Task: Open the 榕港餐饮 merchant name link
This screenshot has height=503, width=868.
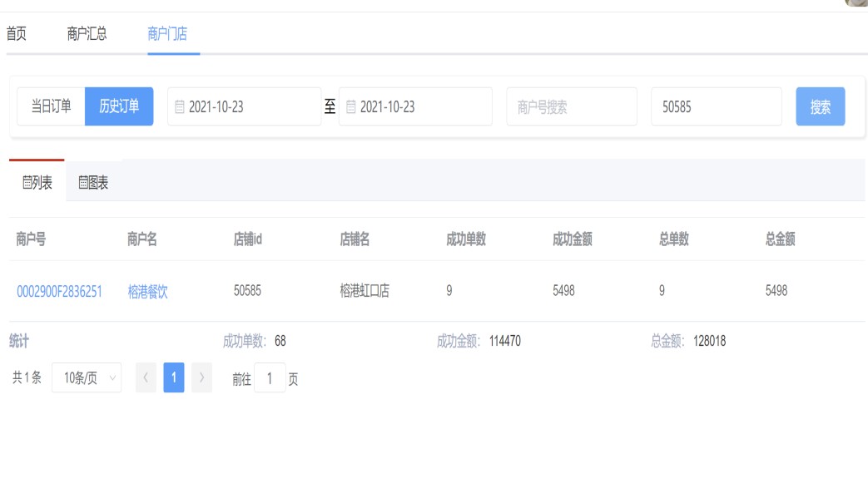Action: [147, 292]
